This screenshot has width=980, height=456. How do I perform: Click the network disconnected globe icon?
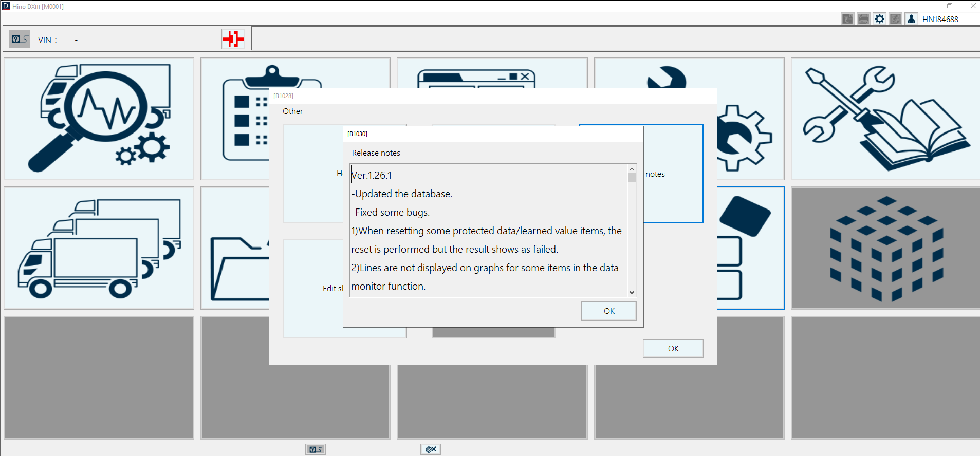click(431, 449)
